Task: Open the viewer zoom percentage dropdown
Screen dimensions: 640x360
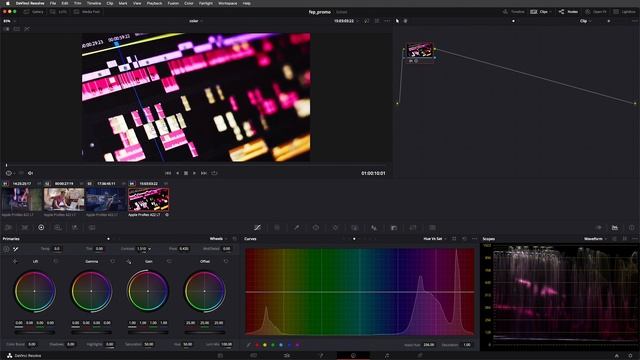Action: [9, 21]
